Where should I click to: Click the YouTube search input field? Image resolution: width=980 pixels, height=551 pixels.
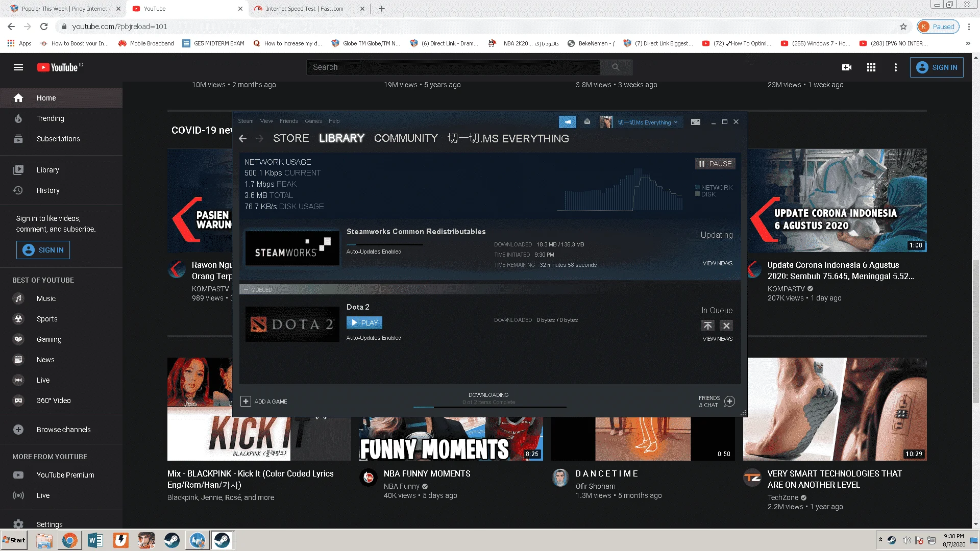(x=453, y=67)
